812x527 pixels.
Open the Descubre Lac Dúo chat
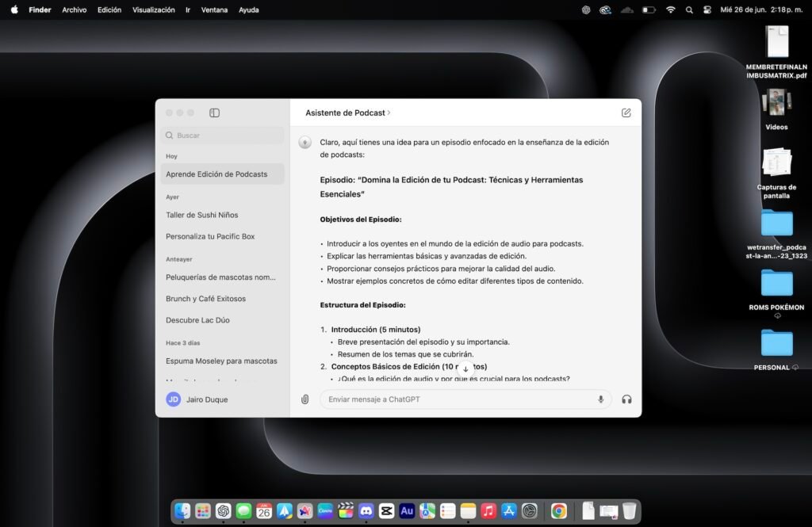pos(223,320)
